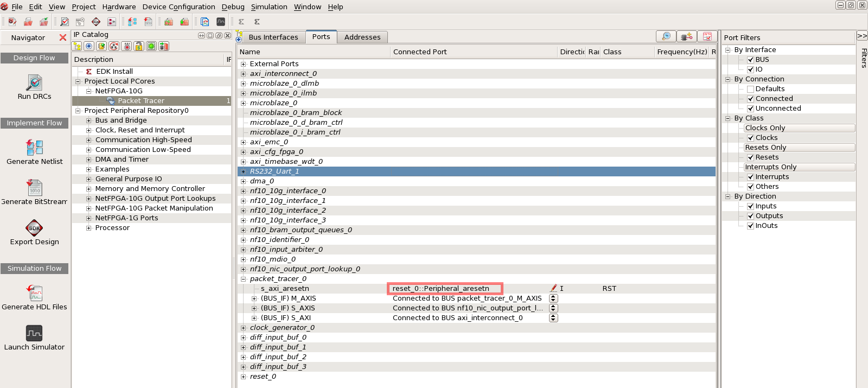Click the pencil edit icon for s_axi_aresetn

(x=553, y=289)
